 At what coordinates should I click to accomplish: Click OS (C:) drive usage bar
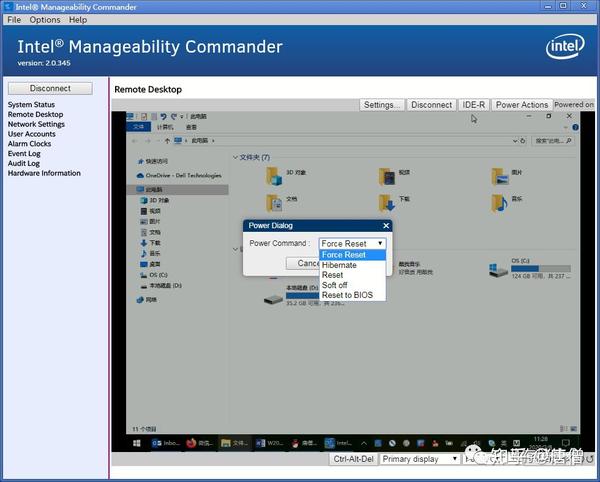tap(541, 269)
